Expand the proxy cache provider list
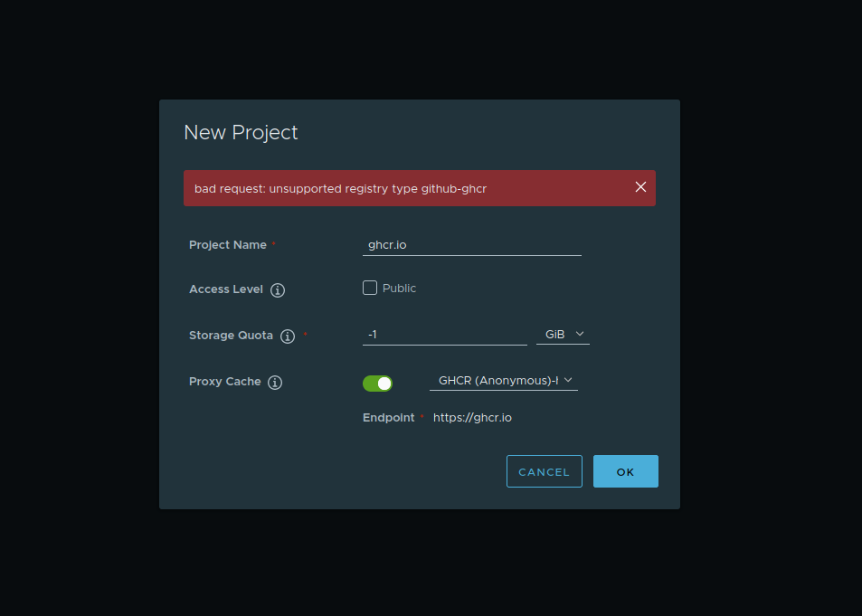Screen dimensions: 862x616 [569, 380]
